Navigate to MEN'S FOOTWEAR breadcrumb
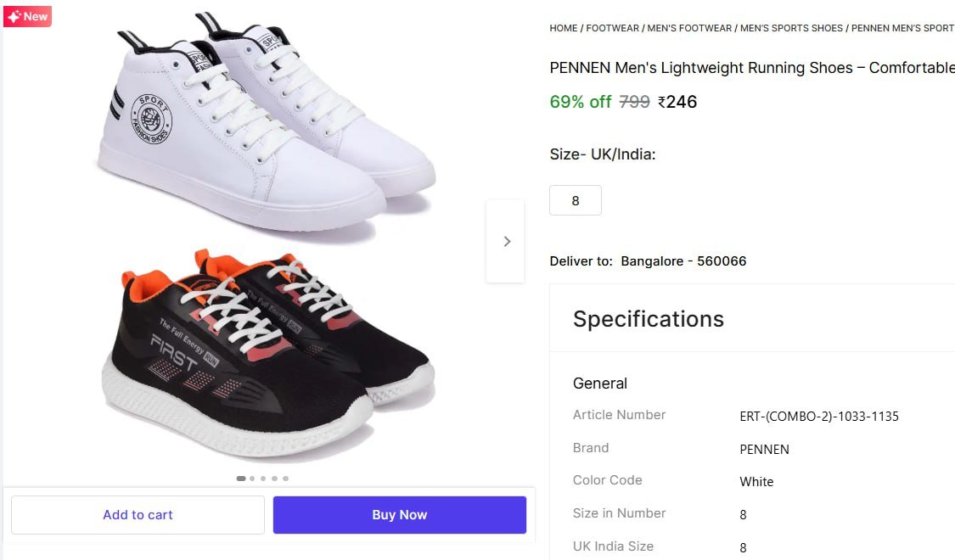This screenshot has height=560, width=955. [x=689, y=28]
